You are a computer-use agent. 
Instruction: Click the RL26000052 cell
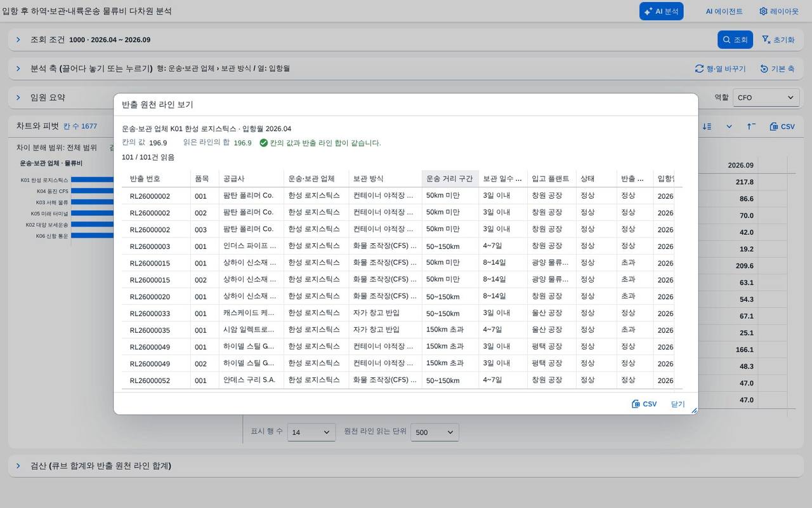click(156, 380)
